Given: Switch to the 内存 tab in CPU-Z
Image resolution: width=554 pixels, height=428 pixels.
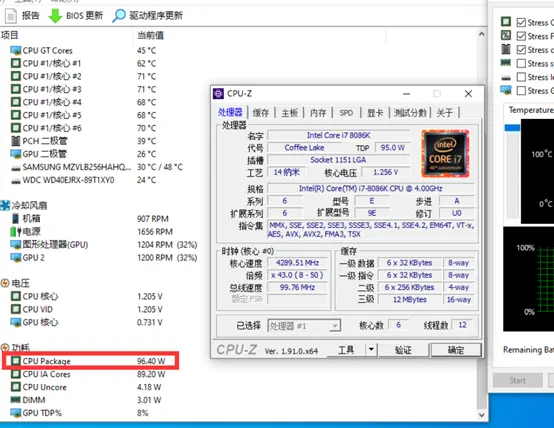Looking at the screenshot, I should point(318,113).
